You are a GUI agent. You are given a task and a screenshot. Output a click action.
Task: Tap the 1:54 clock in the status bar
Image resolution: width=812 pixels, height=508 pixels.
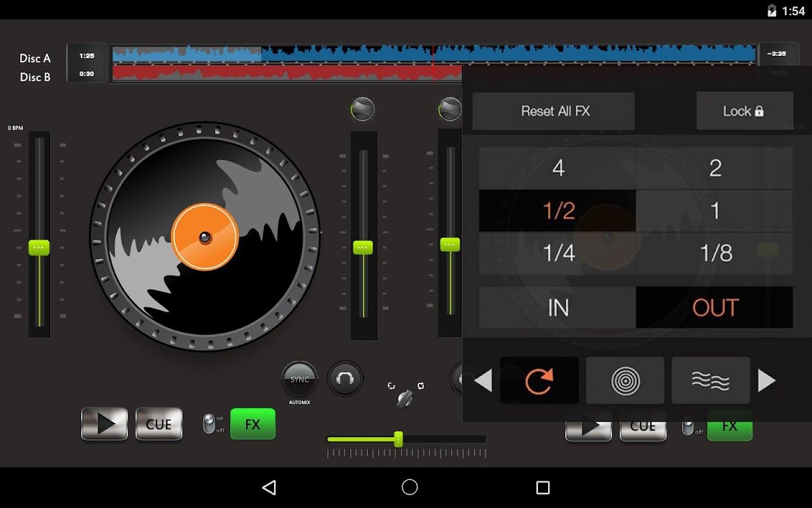(794, 11)
